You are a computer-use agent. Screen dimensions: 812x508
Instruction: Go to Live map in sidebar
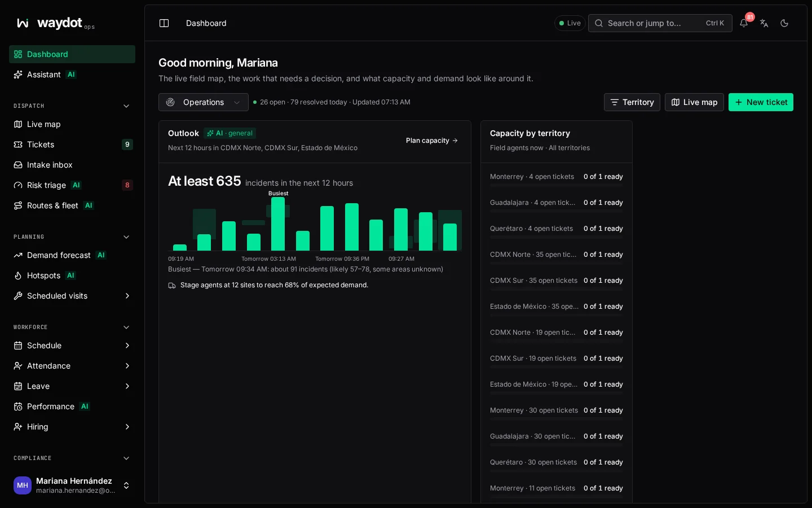click(72, 124)
